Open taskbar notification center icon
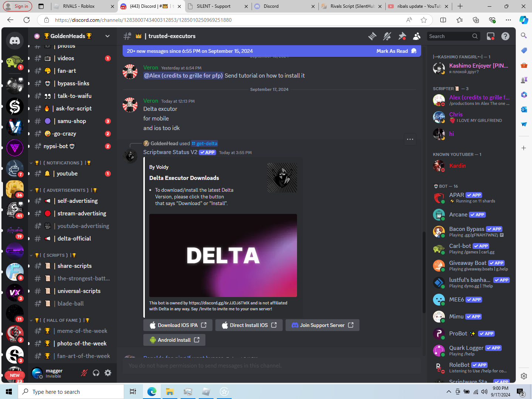Screen dimensions: 532x399 point(520,392)
